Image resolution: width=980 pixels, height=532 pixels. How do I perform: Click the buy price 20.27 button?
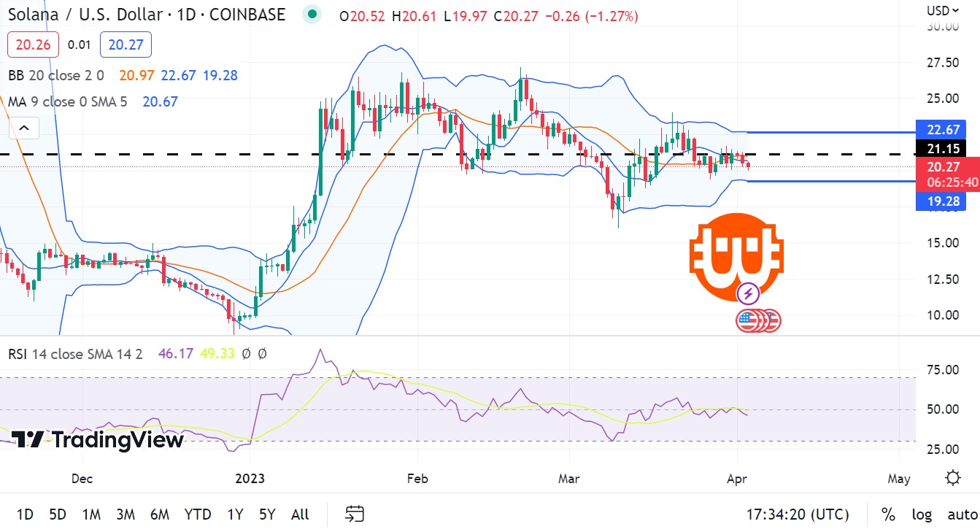click(x=126, y=45)
